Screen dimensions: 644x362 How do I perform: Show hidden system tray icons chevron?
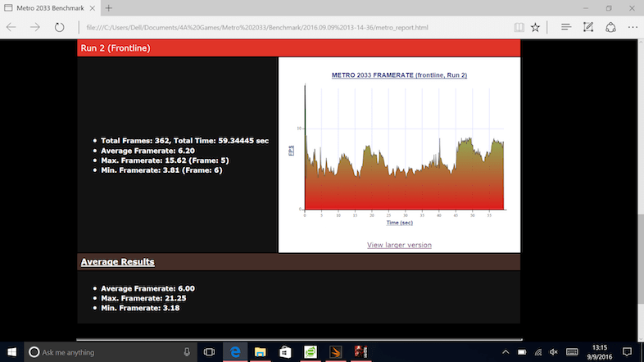pyautogui.click(x=506, y=352)
